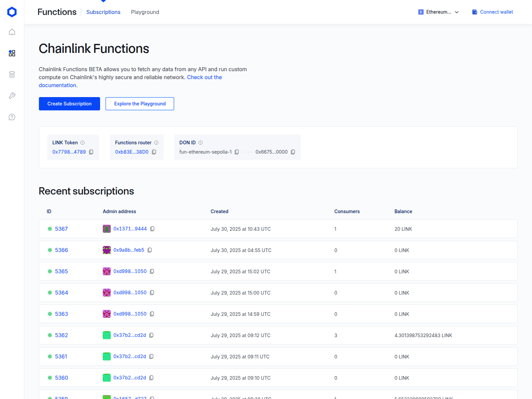This screenshot has height=399, width=532.
Task: Open the database stack icon in sidebar
Action: click(12, 74)
